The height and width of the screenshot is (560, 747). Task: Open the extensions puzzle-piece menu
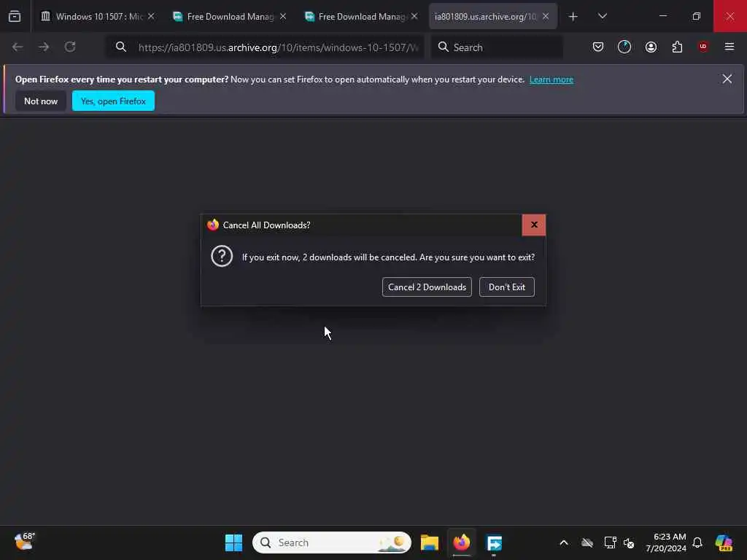[677, 47]
